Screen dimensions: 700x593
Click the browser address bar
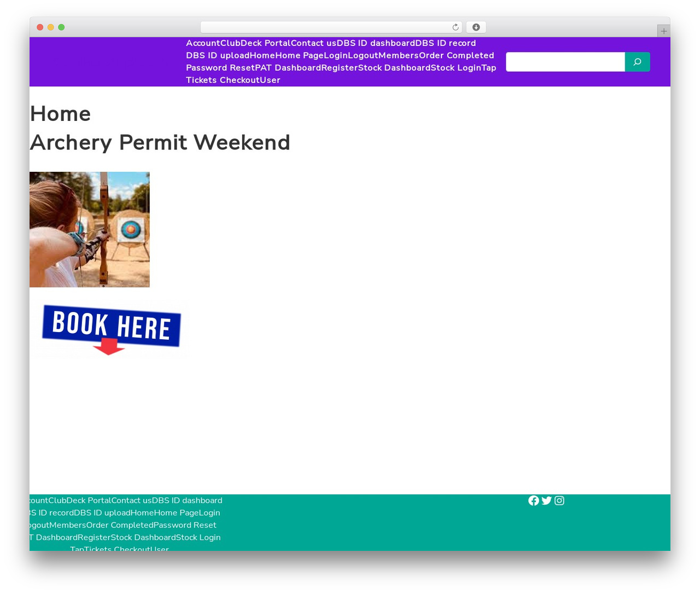pyautogui.click(x=331, y=27)
